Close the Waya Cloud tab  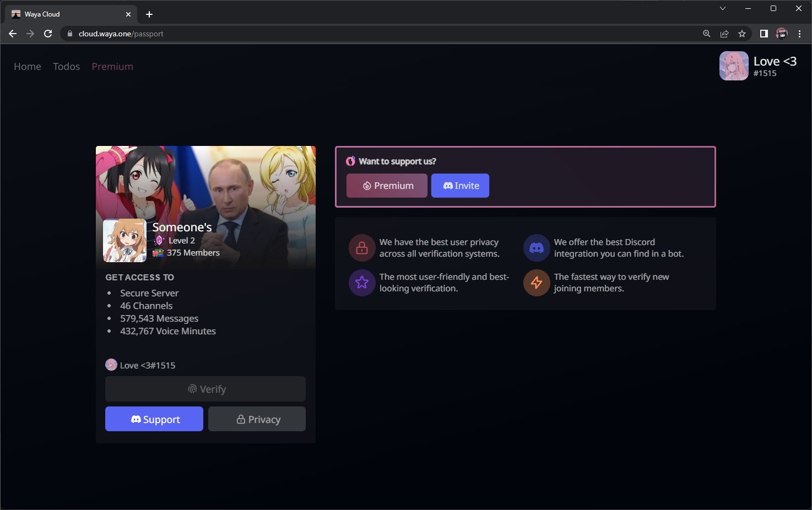128,14
